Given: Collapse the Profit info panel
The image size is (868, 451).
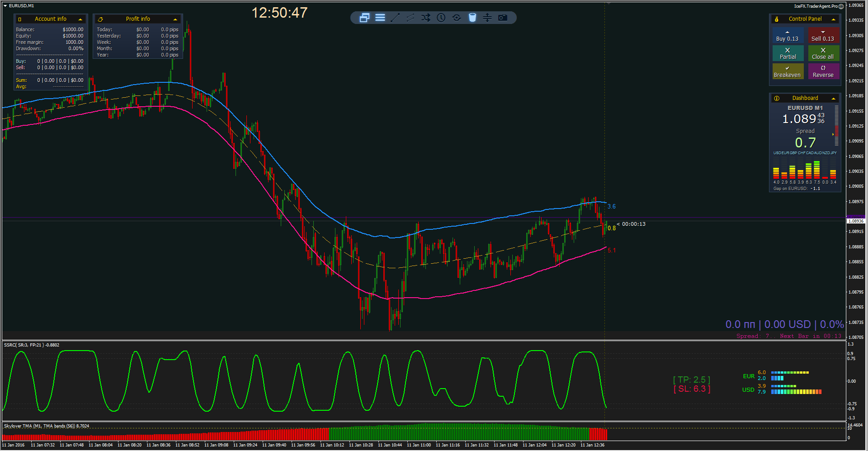Looking at the screenshot, I should (175, 19).
